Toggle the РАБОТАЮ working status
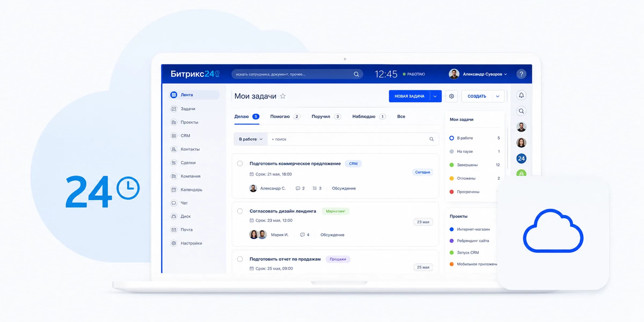Screen dimensions: 644x322 (414, 74)
